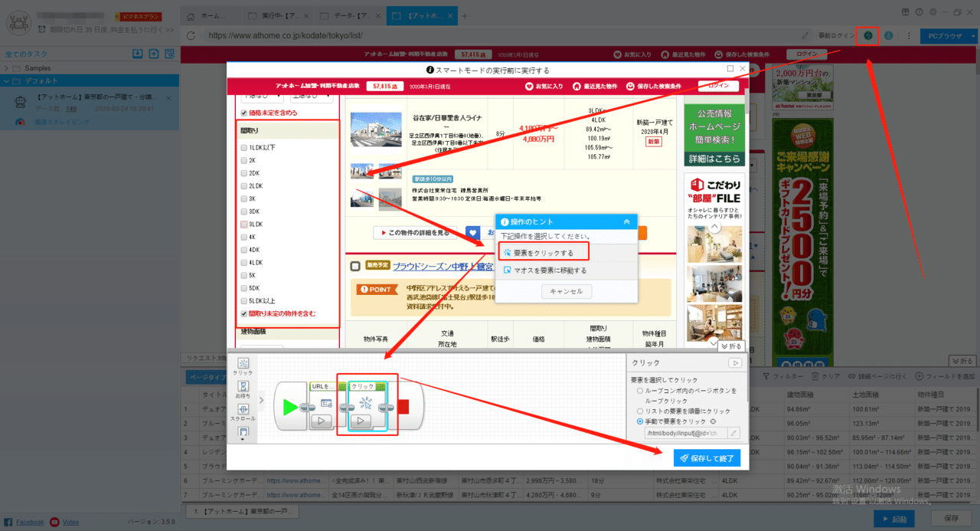The width and height of the screenshot is (980, 531).
Task: Click the smart mode icon beside 事前ログイン
Action: tap(867, 35)
